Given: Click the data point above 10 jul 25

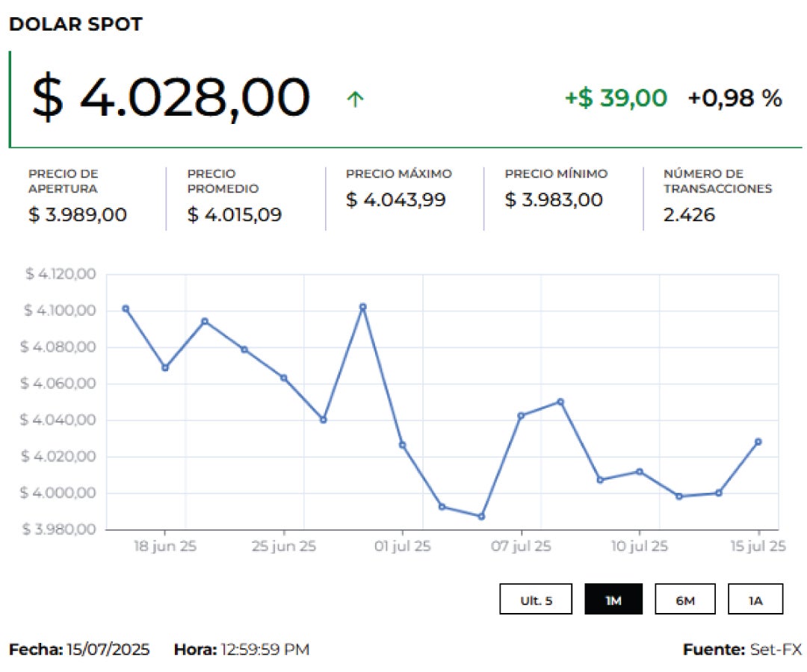Looking at the screenshot, I should point(639,471).
